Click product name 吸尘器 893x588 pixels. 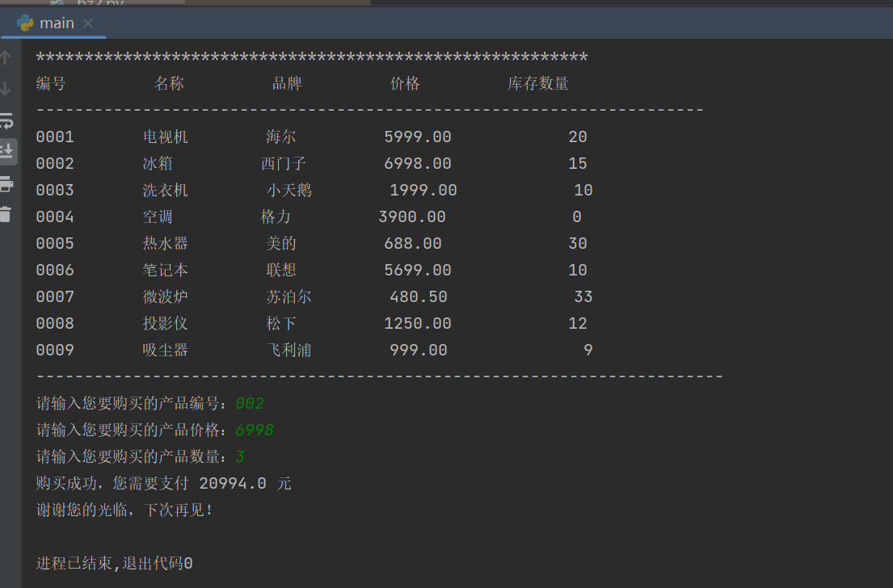pyautogui.click(x=165, y=350)
